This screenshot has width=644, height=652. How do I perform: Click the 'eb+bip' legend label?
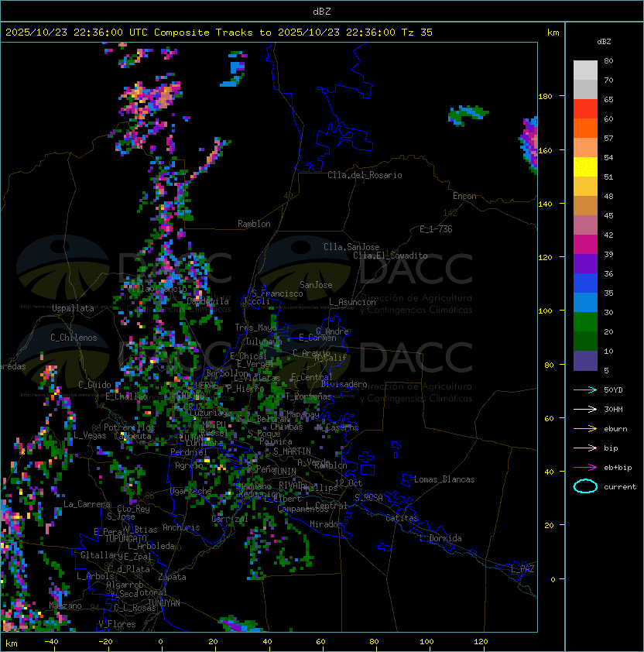point(618,468)
